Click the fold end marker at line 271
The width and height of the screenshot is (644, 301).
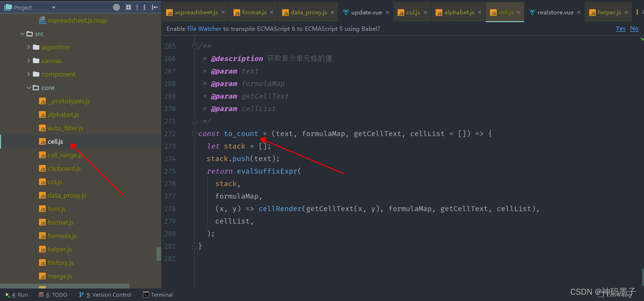click(x=194, y=121)
